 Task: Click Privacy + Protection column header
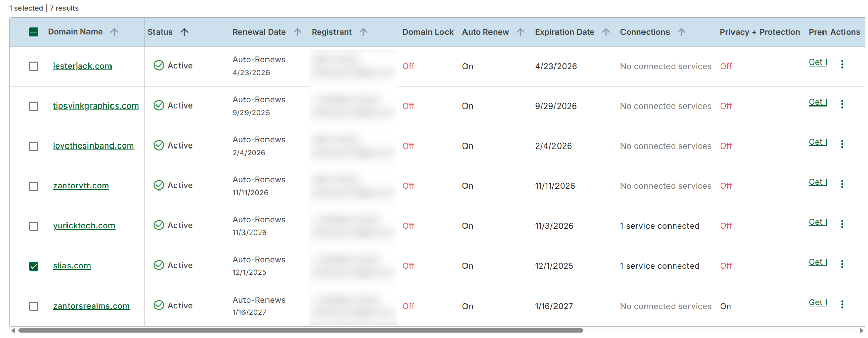click(x=760, y=32)
